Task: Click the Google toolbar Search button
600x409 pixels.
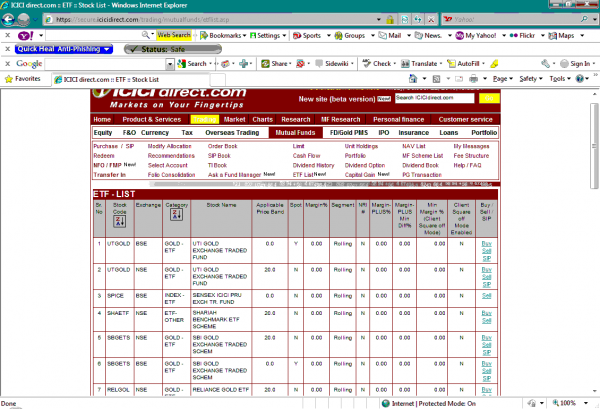Action: click(x=193, y=64)
